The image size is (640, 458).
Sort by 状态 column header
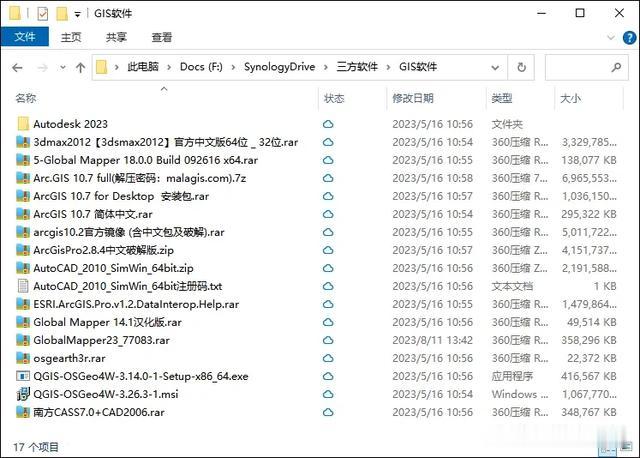(334, 98)
